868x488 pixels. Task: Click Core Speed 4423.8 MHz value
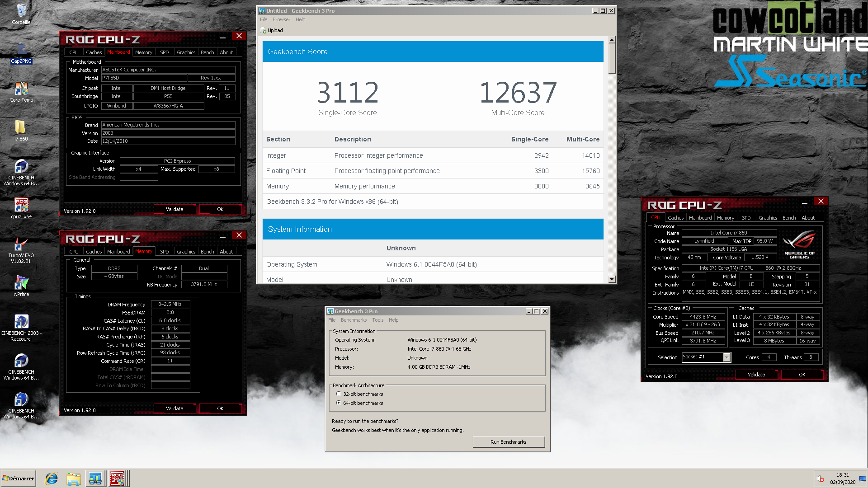click(x=703, y=317)
